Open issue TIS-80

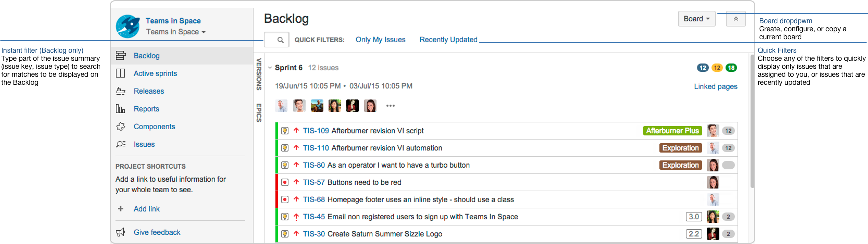tap(314, 165)
